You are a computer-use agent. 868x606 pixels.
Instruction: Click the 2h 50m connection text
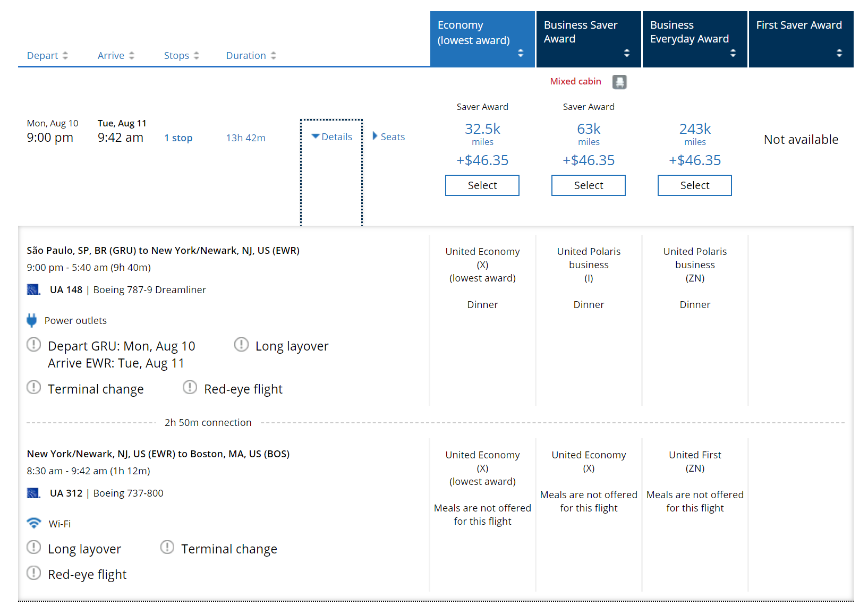(x=208, y=422)
